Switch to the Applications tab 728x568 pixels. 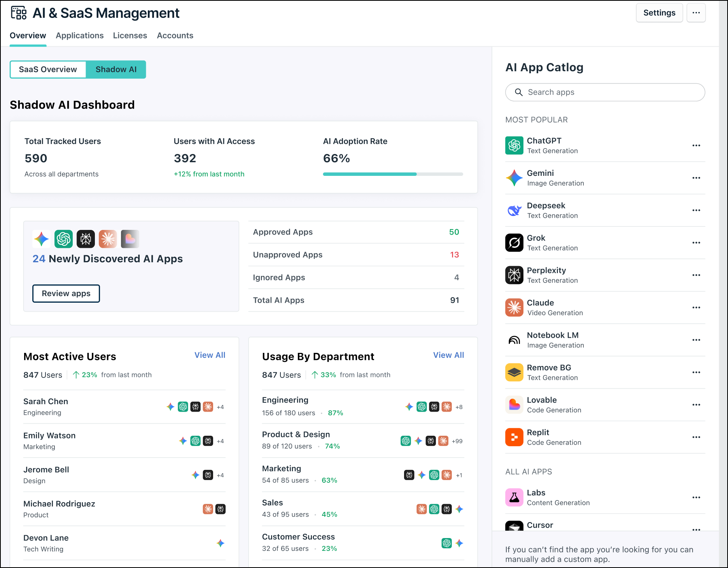(79, 35)
